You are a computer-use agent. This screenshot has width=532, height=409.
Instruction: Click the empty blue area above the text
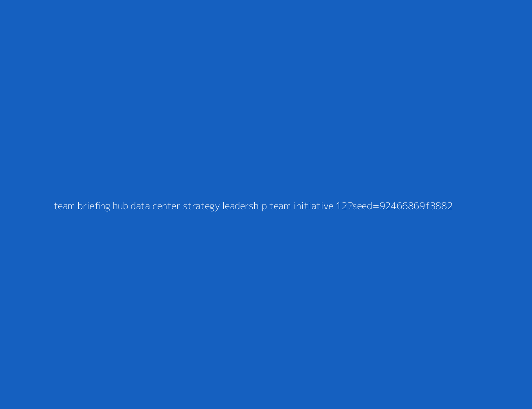(x=266, y=98)
